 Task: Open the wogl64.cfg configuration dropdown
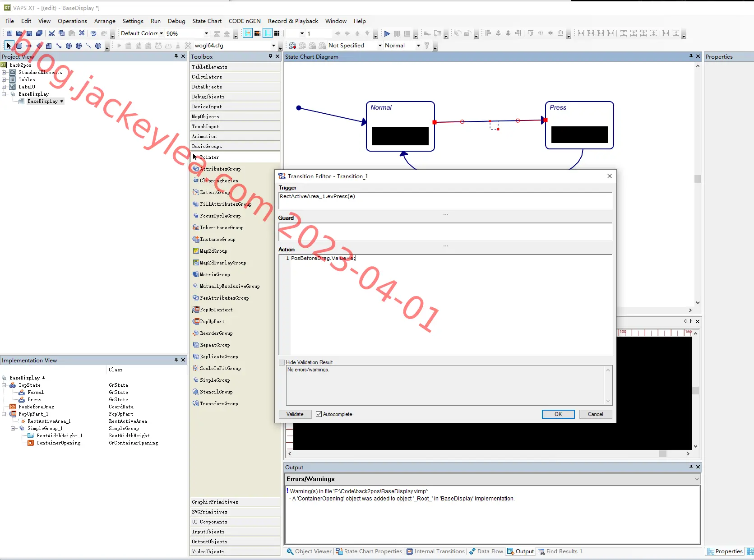[x=273, y=46]
